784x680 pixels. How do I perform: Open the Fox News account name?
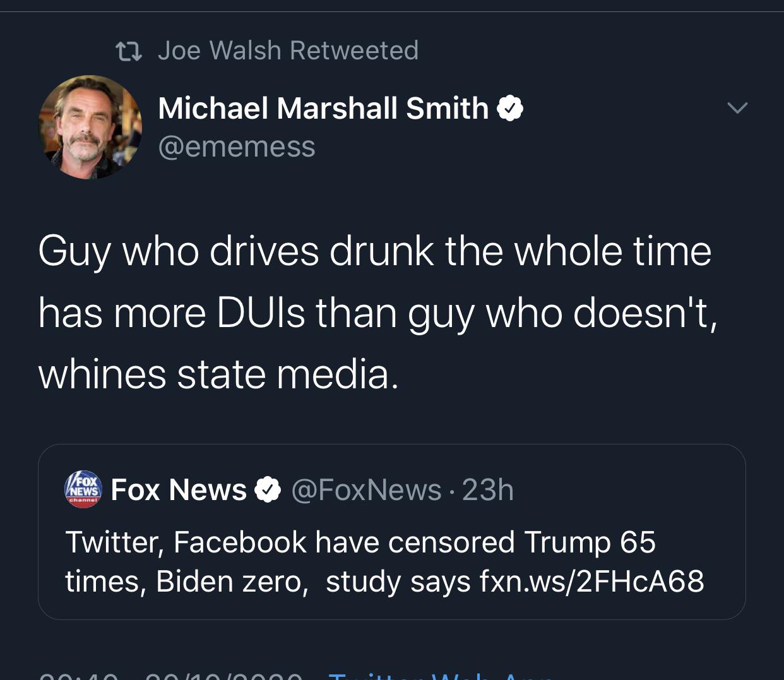click(x=179, y=490)
